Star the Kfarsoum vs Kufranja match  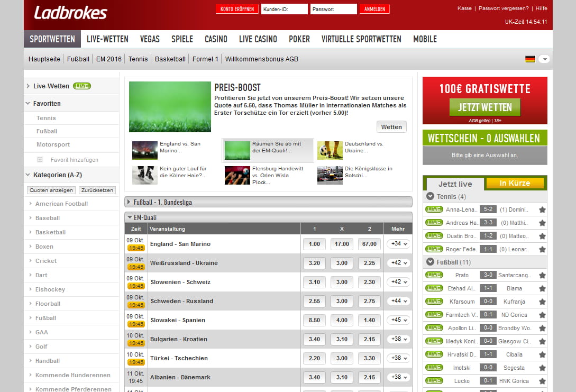tap(542, 302)
